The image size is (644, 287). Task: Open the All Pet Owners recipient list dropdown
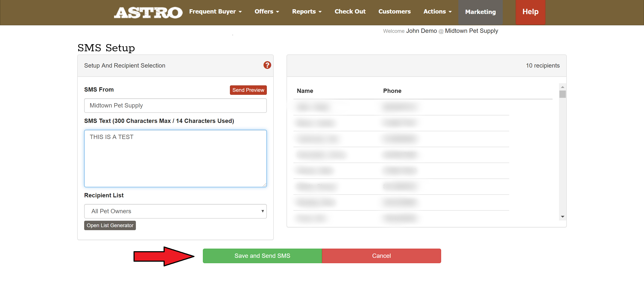coord(175,211)
